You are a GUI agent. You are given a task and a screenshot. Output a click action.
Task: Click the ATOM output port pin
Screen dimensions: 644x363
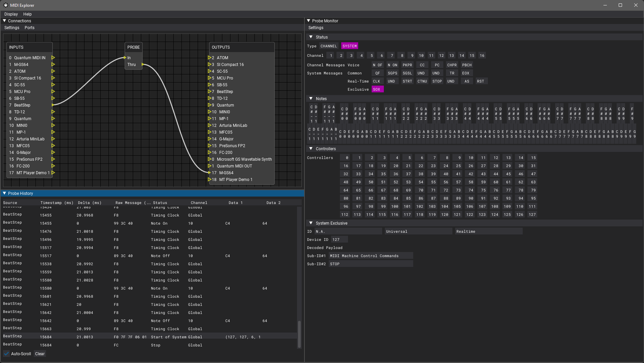tap(209, 58)
